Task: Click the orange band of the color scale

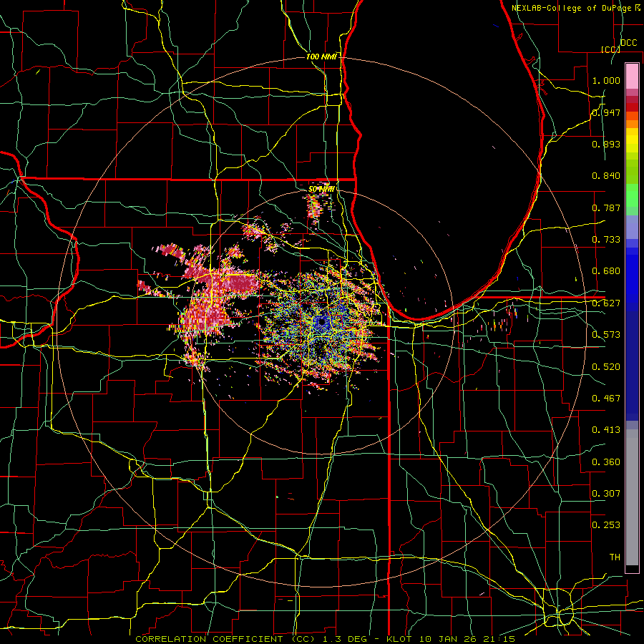Action: [x=632, y=124]
